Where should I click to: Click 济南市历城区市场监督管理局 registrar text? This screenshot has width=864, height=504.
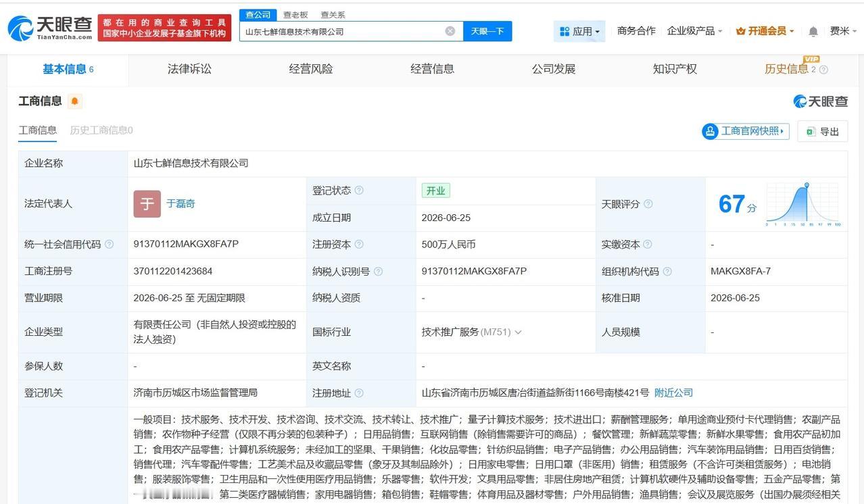[x=195, y=393]
